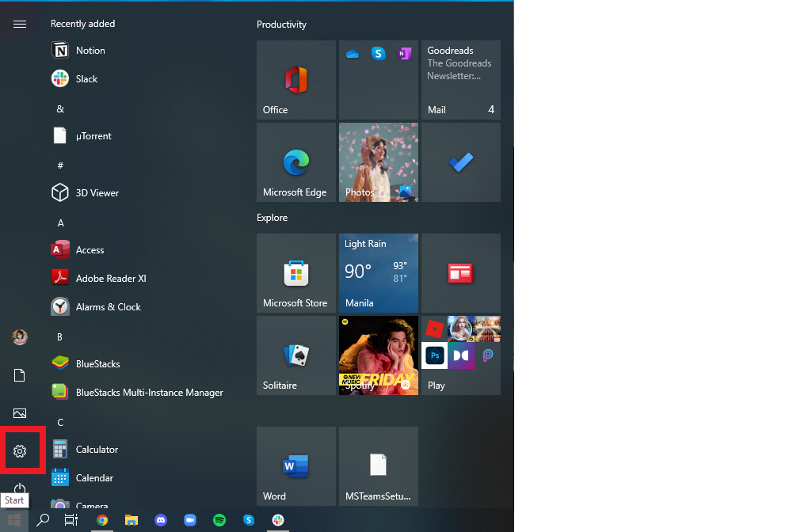The image size is (793, 532).
Task: Expand the OneDrive, Skype and OneNote folder tile
Action: point(379,80)
